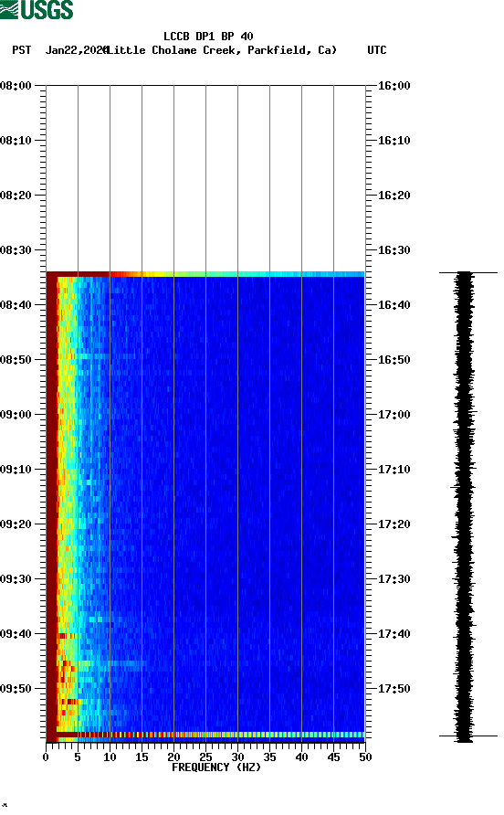Click the '25' frequency tick label

[205, 757]
